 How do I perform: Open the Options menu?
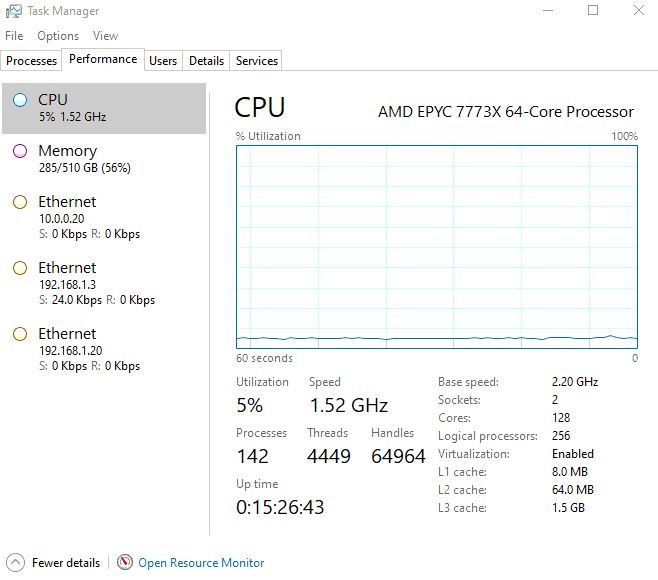[x=58, y=36]
